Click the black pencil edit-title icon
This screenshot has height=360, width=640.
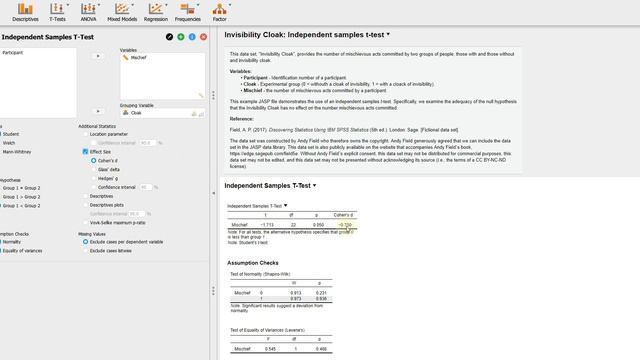tap(169, 37)
